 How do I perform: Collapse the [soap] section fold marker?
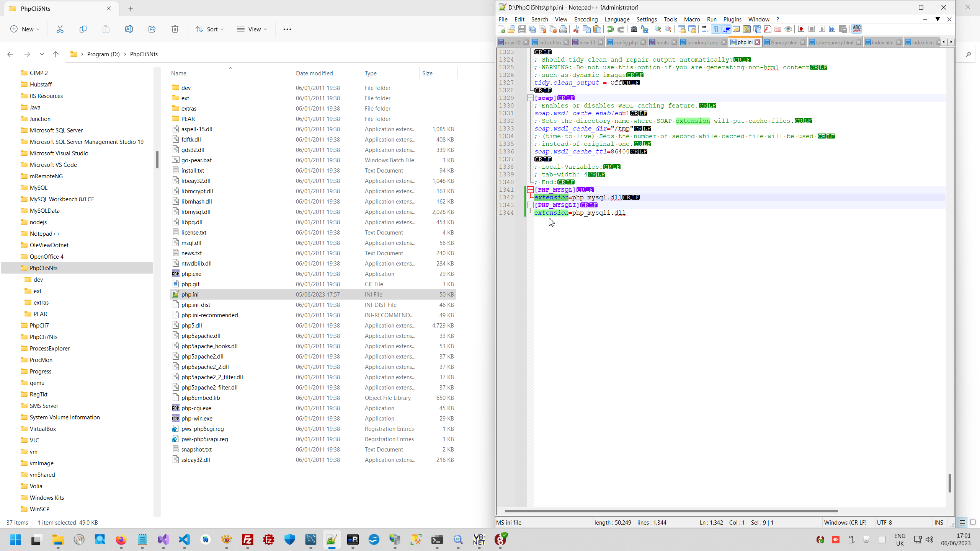coord(530,98)
